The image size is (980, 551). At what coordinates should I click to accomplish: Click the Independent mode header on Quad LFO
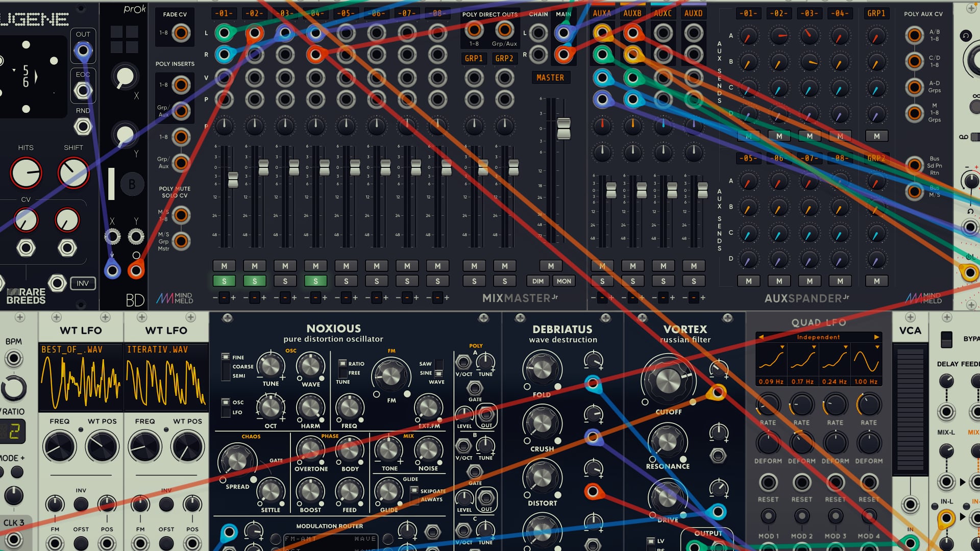(818, 337)
